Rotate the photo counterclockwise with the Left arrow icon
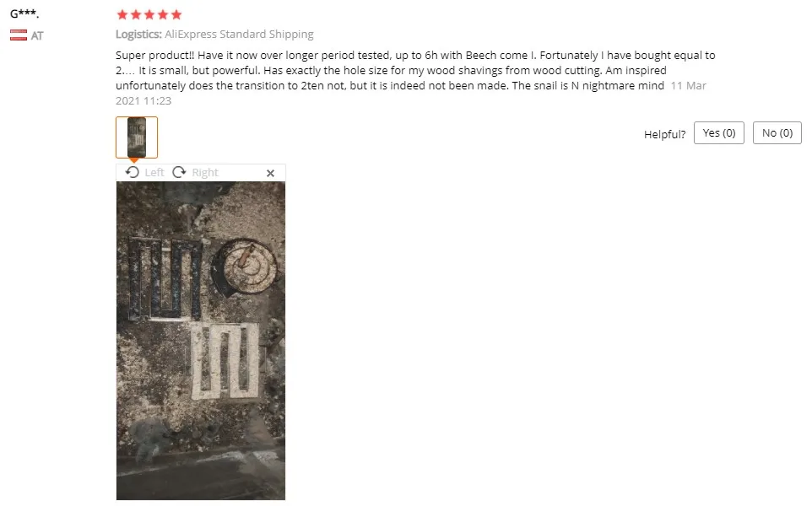 [x=133, y=172]
